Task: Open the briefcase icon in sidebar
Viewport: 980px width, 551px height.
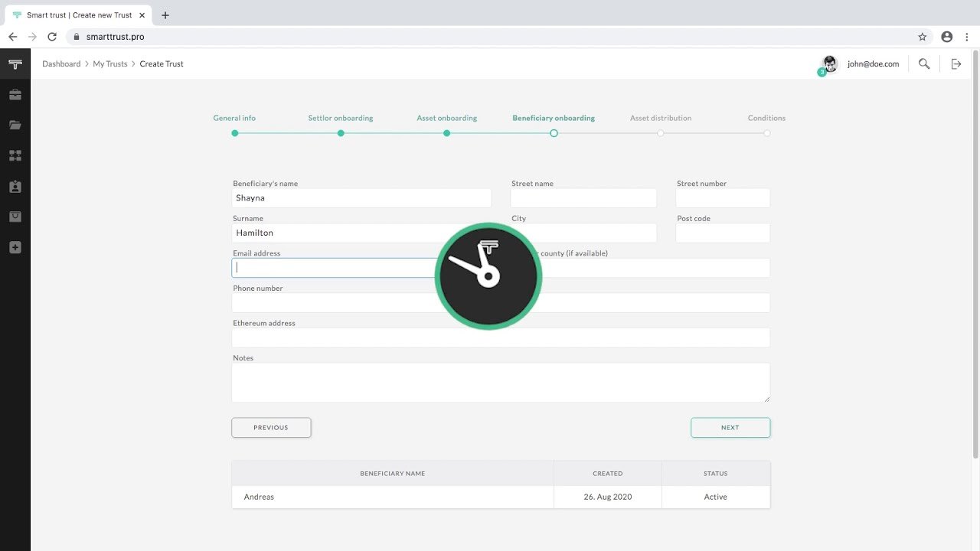Action: click(15, 95)
